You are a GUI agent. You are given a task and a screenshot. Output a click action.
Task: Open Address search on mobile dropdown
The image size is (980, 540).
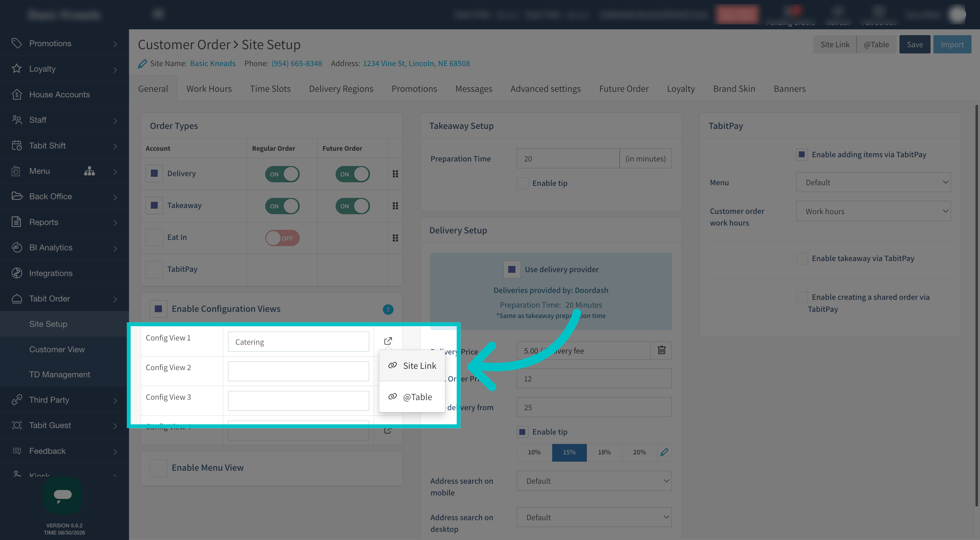594,481
